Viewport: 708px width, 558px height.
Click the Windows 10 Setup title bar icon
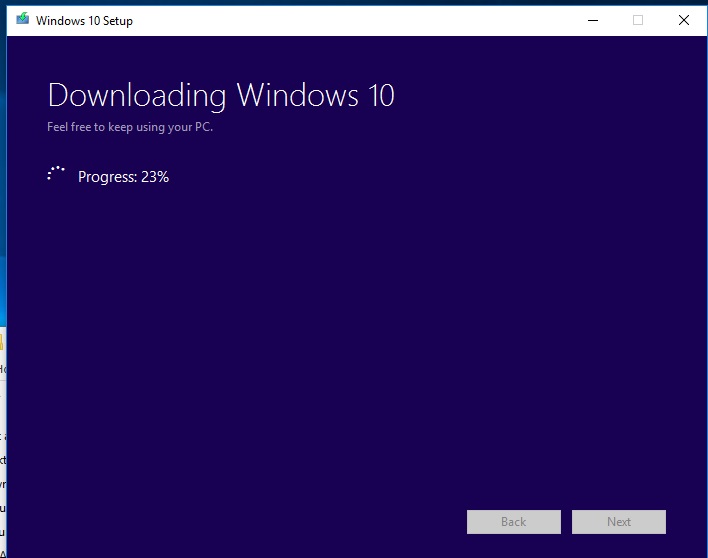tap(23, 19)
